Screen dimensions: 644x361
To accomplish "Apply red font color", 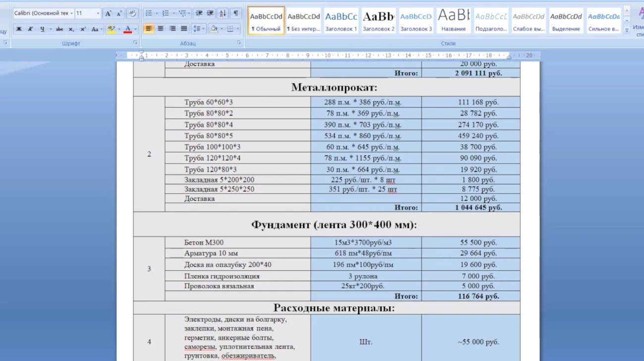I will coord(128,29).
